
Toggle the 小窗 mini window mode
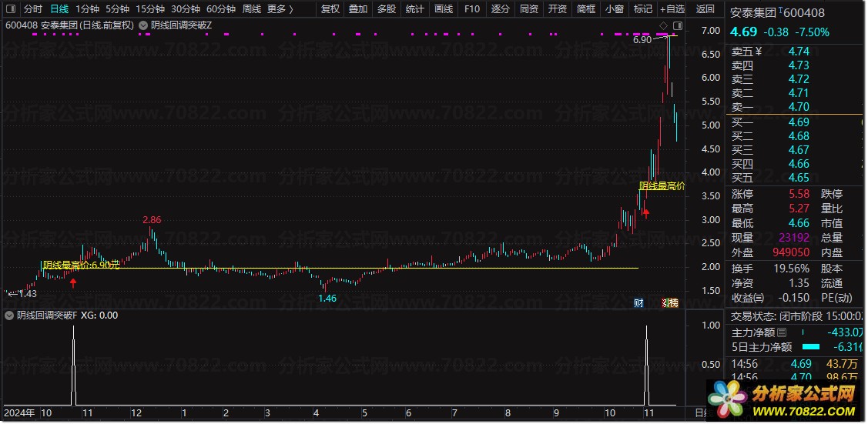(614, 9)
